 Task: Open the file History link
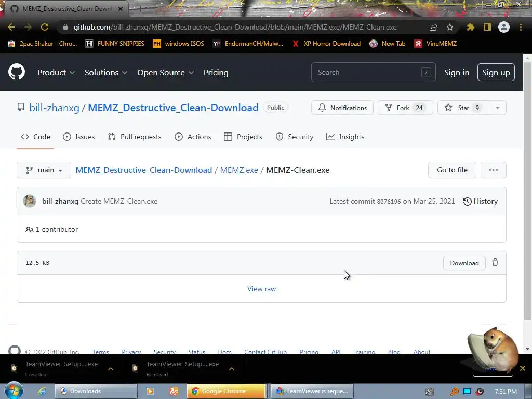click(x=481, y=201)
